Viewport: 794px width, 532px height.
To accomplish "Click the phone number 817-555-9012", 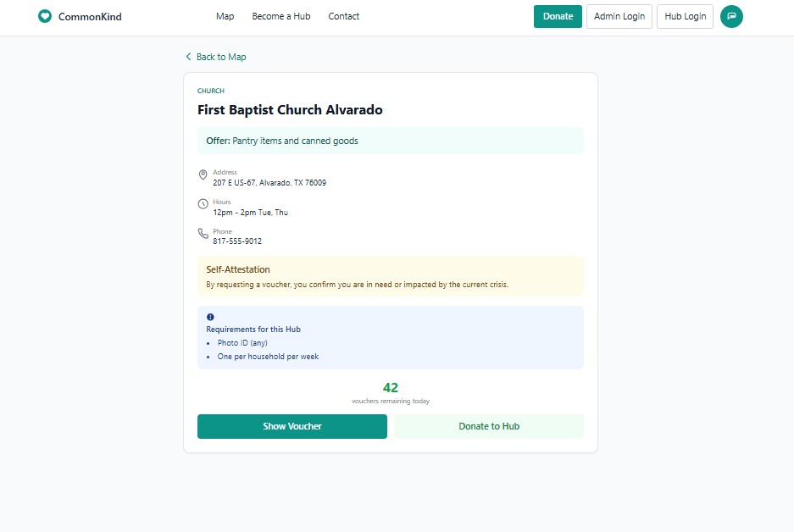I will coord(237,241).
